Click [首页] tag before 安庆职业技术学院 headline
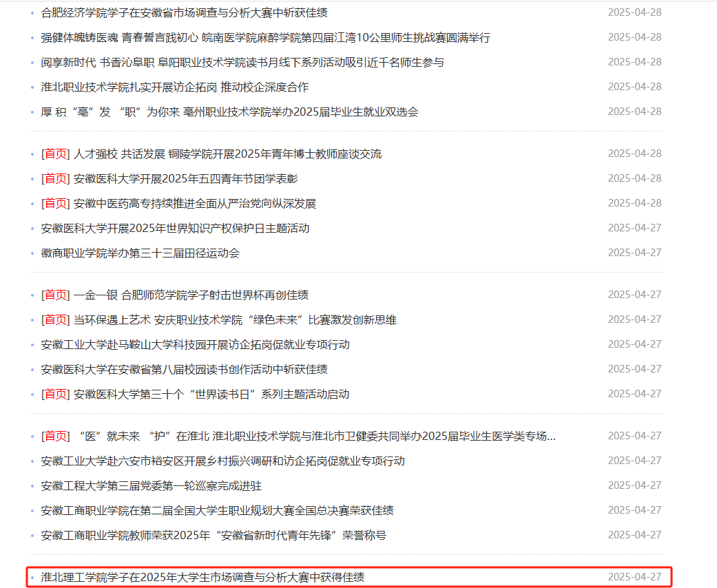The height and width of the screenshot is (588, 717). 55,319
